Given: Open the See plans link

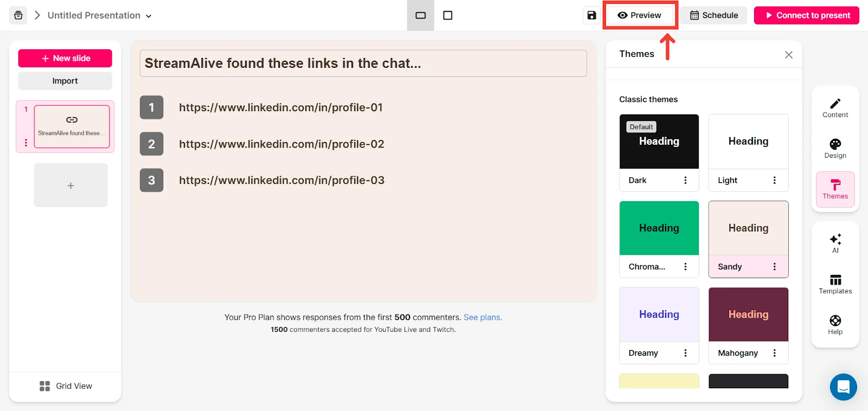Looking at the screenshot, I should (483, 317).
